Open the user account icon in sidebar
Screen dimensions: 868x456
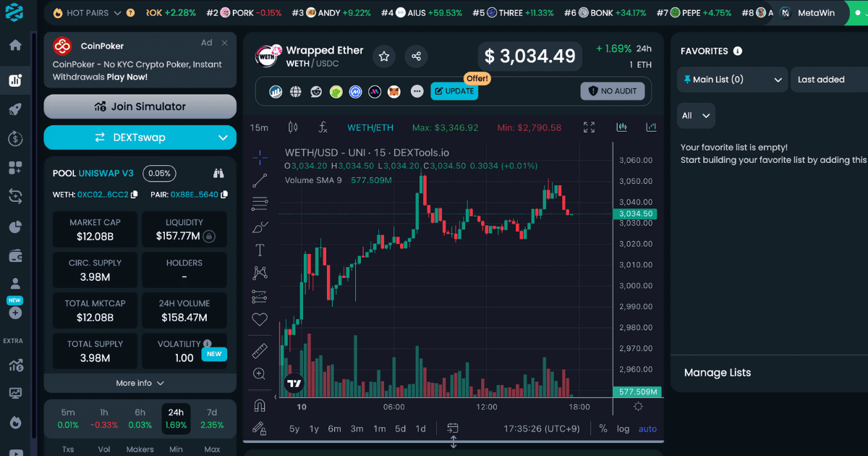15,284
